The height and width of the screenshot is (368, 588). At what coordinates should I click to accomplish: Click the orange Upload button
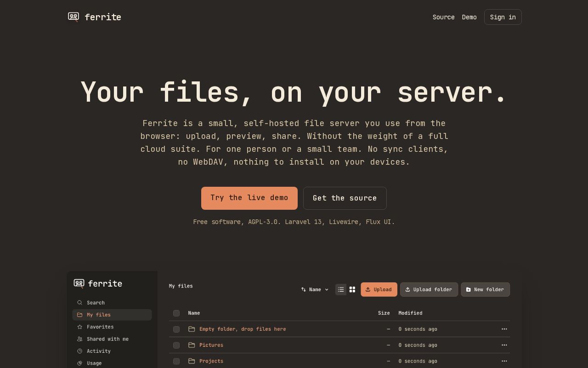[x=379, y=289]
